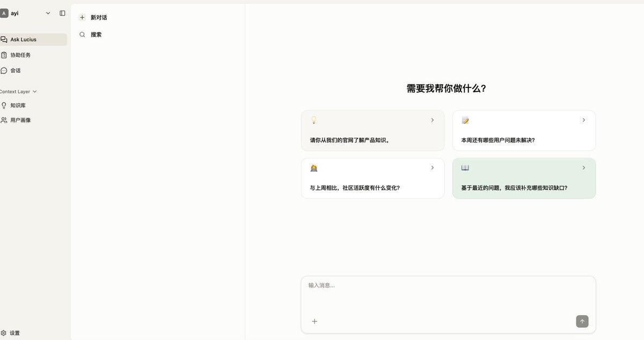This screenshot has width=644, height=340.
Task: Click the memo emoji on the 本周 card
Action: [465, 120]
